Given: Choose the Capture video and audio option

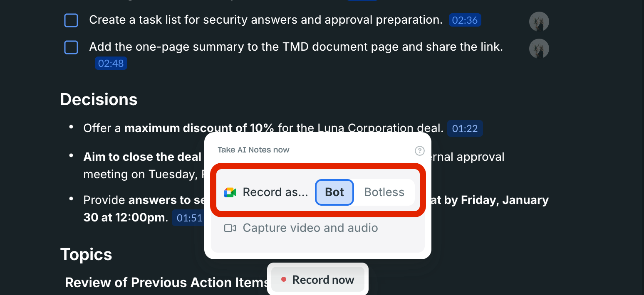Looking at the screenshot, I should coord(310,228).
